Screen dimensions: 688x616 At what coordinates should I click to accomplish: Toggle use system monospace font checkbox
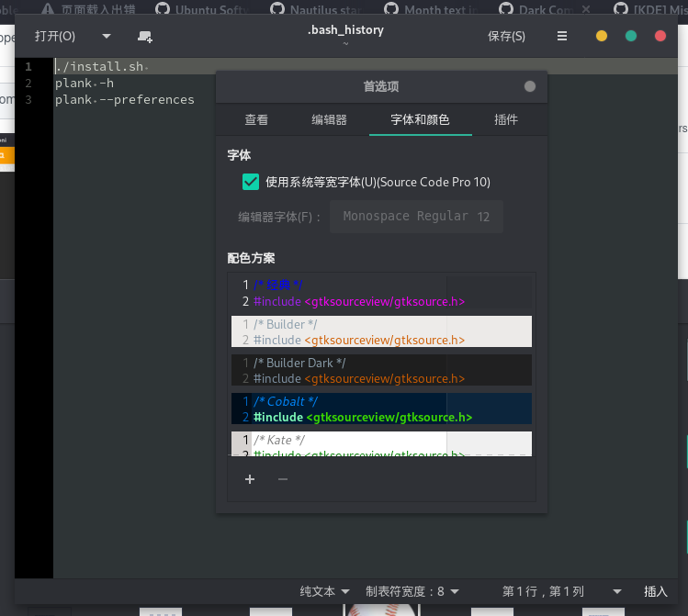251,182
